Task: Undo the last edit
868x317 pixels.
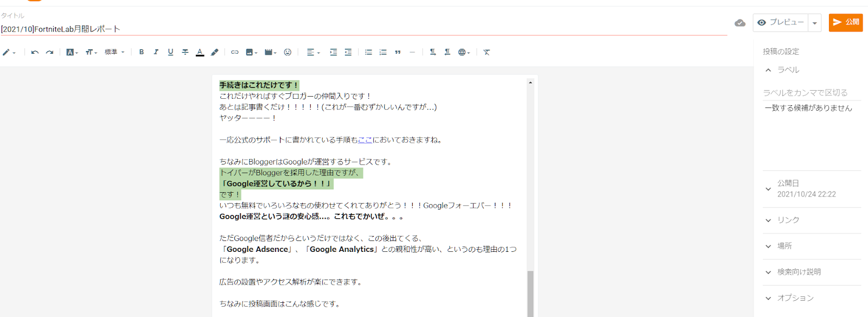Action: 35,52
